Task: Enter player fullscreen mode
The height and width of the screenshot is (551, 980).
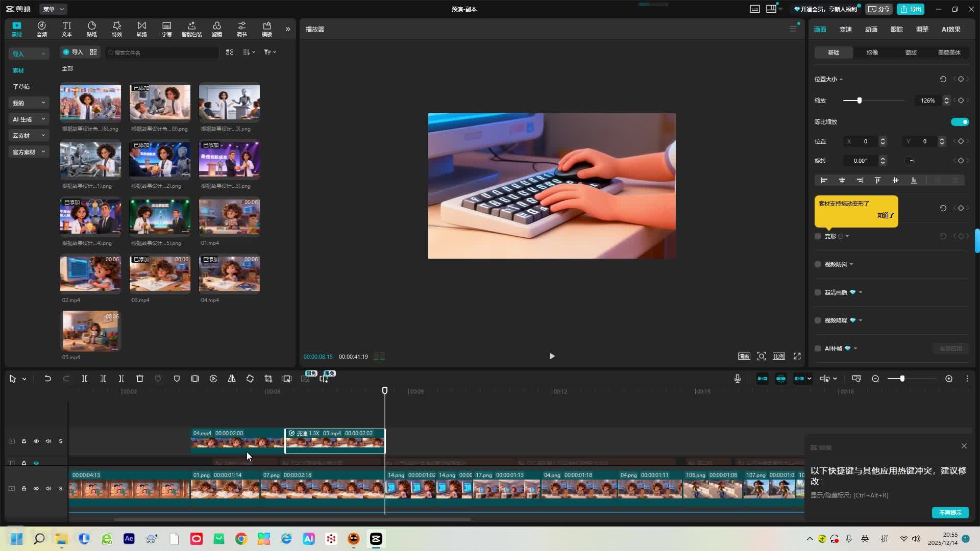Action: [797, 356]
